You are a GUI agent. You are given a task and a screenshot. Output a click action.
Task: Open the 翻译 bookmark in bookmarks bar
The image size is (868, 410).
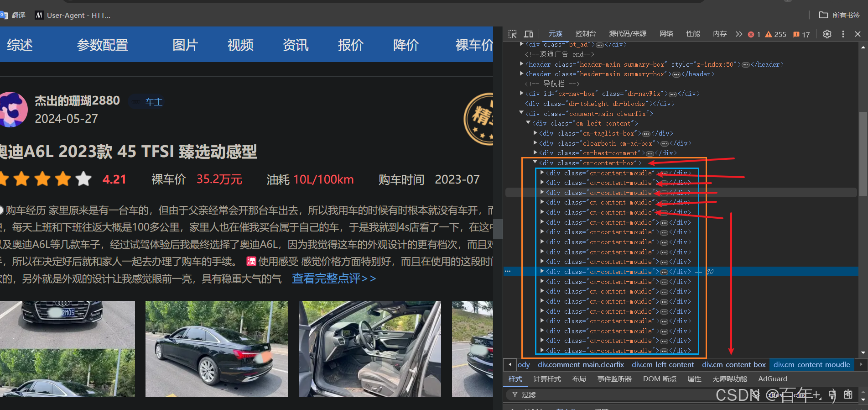point(13,15)
